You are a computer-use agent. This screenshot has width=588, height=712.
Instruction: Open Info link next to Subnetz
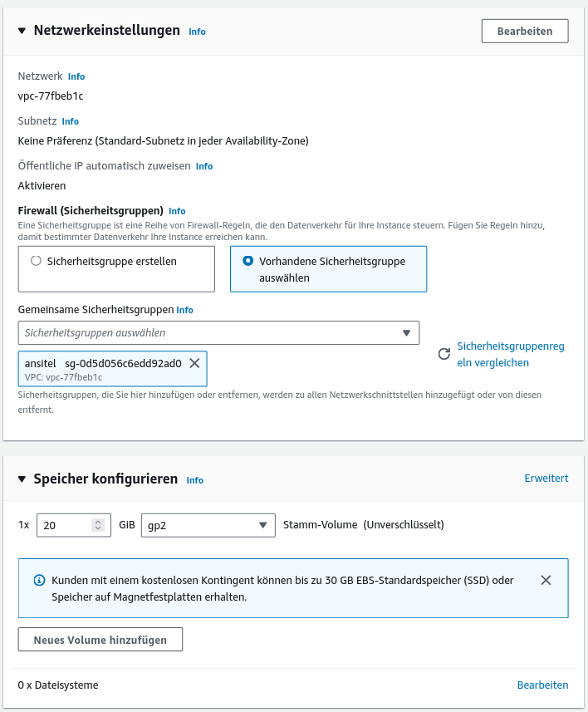coord(71,121)
